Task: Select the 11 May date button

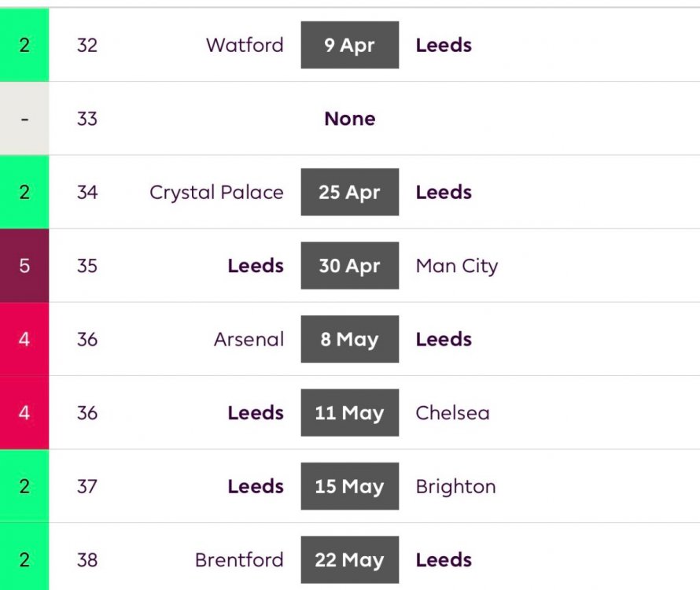Action: (x=349, y=413)
